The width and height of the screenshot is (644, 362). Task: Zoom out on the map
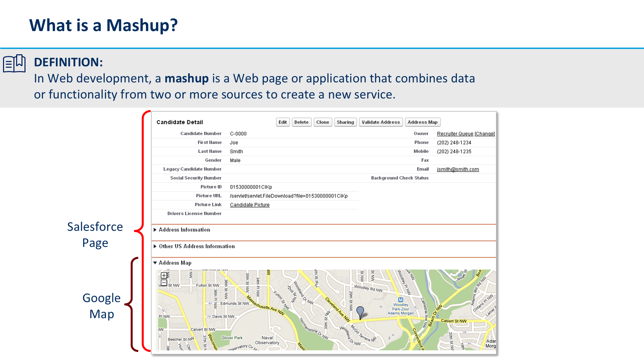[x=164, y=283]
